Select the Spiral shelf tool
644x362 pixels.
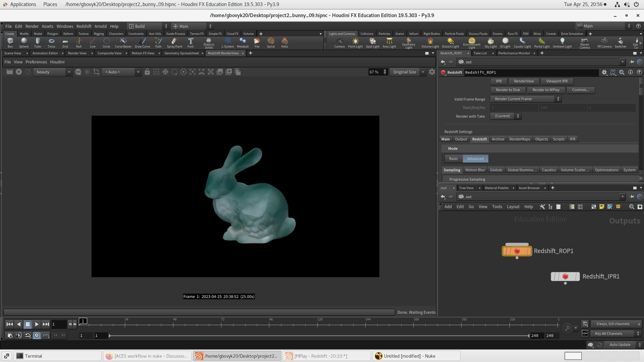[271, 42]
